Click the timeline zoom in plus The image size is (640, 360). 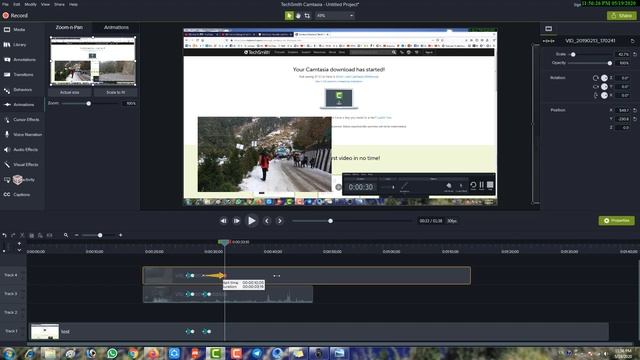(x=120, y=236)
